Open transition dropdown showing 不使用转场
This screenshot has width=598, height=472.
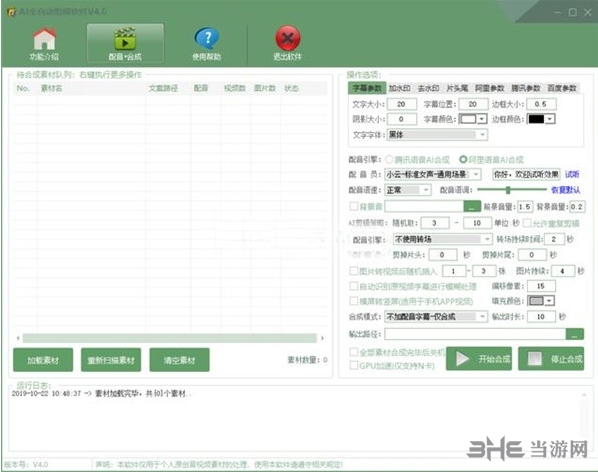[487, 239]
